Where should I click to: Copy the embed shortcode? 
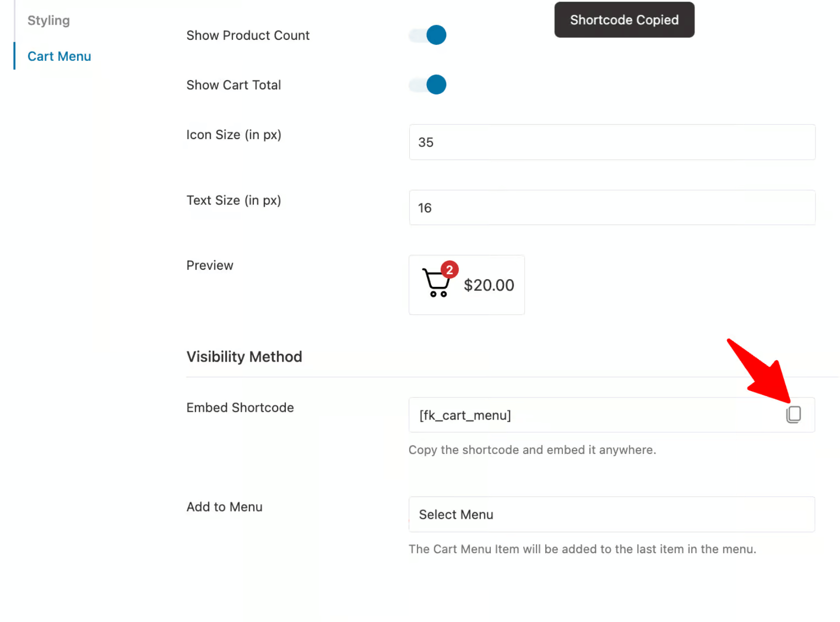point(794,414)
